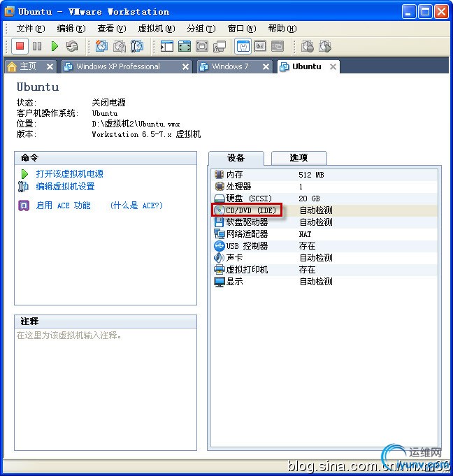
Task: Click the 512 MB memory value
Action: (x=311, y=175)
